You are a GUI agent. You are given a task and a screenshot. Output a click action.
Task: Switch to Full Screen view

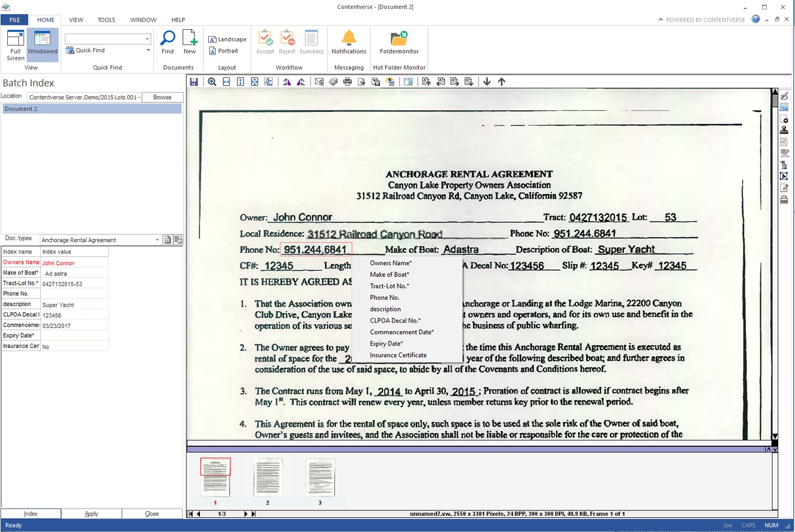tap(15, 45)
